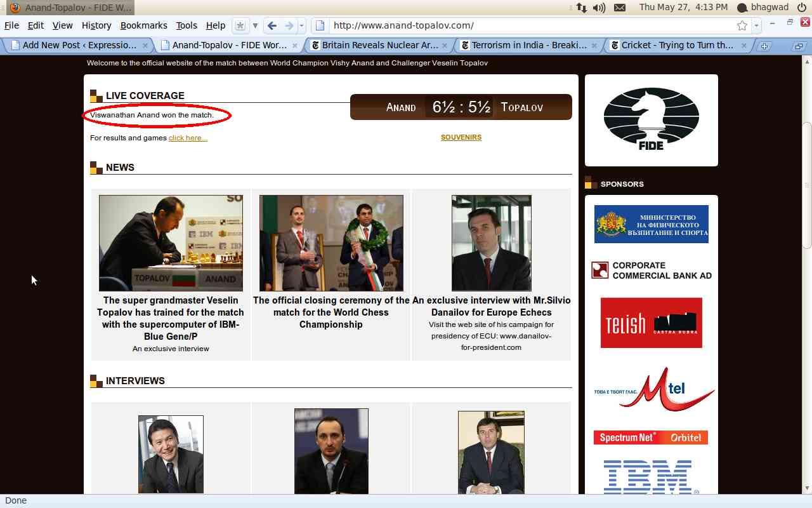
Task: Select the Anand-Topalov FIDE tab
Action: click(x=230, y=45)
